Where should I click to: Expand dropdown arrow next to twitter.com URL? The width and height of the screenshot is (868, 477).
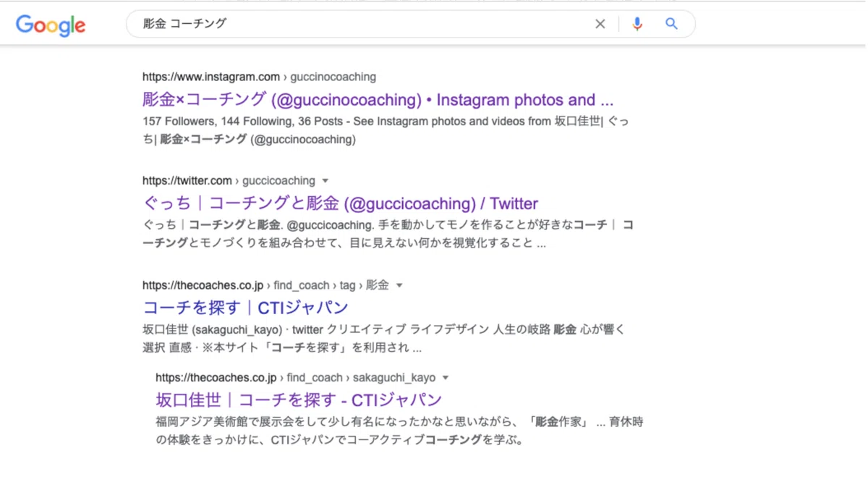(325, 181)
